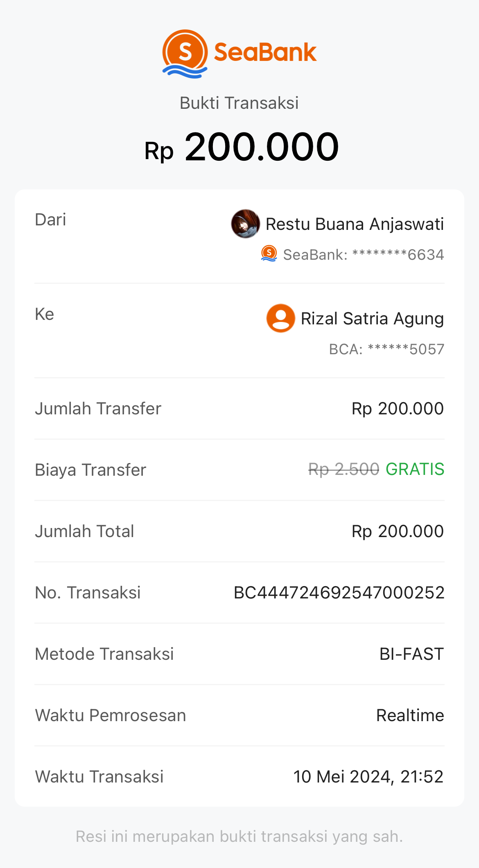Tap the strikethrough Rp 2.500 fee

click(343, 469)
